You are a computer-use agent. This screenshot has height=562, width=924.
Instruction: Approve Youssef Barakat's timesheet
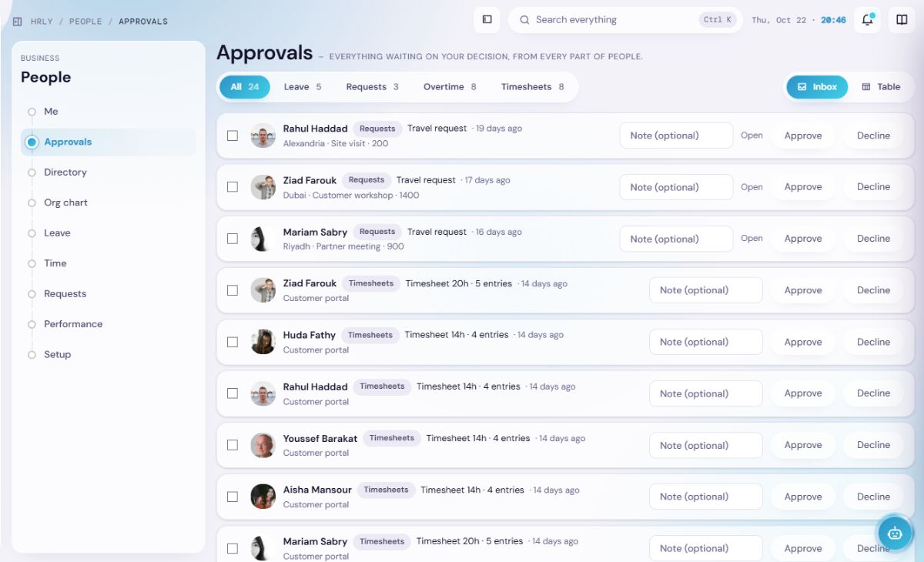(x=803, y=445)
